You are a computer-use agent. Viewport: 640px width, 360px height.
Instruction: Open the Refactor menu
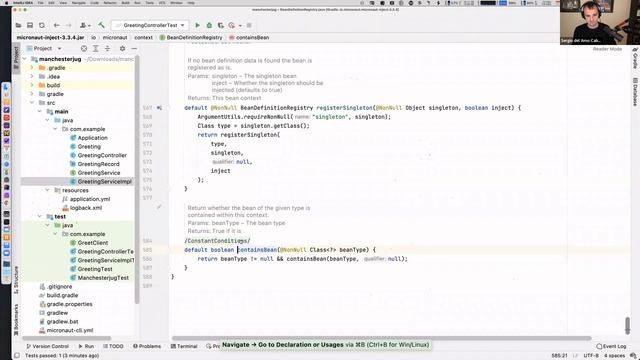point(110,3)
